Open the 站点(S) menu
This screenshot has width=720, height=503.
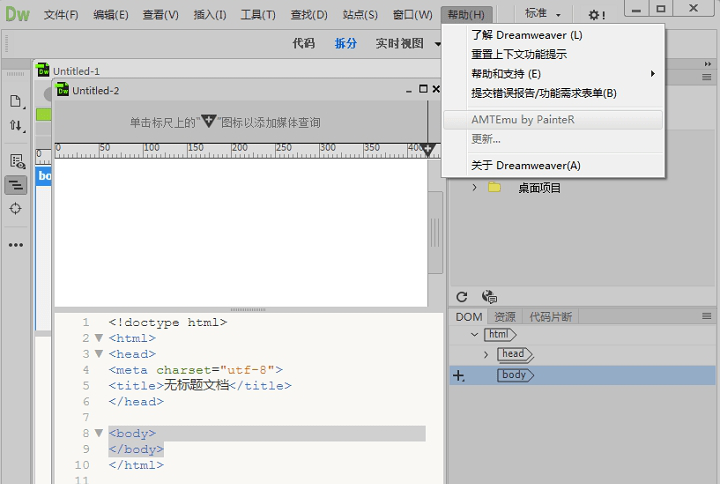[360, 15]
